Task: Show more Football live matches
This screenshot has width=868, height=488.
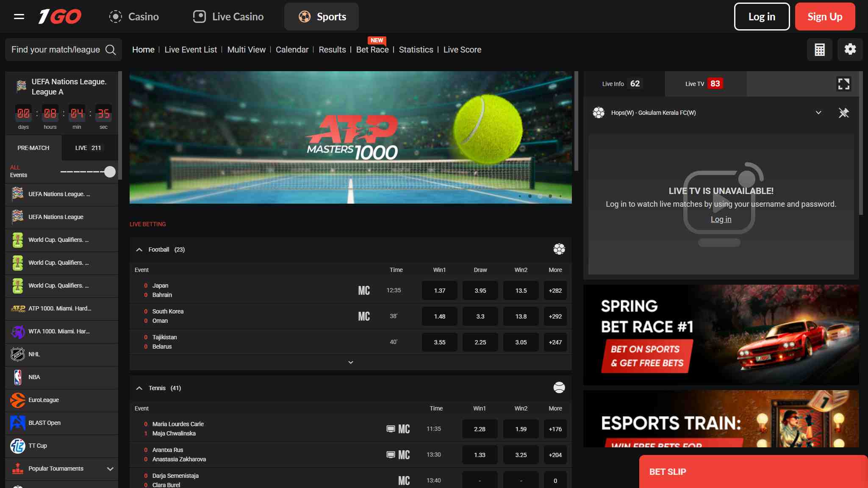Action: coord(351,363)
